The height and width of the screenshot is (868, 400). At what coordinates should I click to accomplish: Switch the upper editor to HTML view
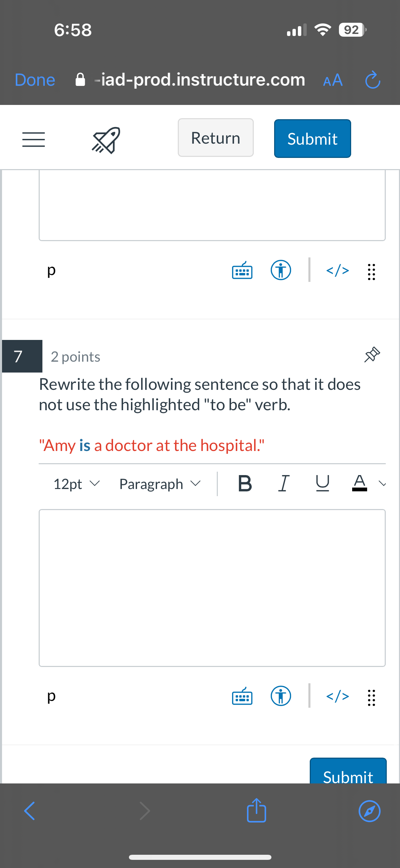tap(338, 270)
